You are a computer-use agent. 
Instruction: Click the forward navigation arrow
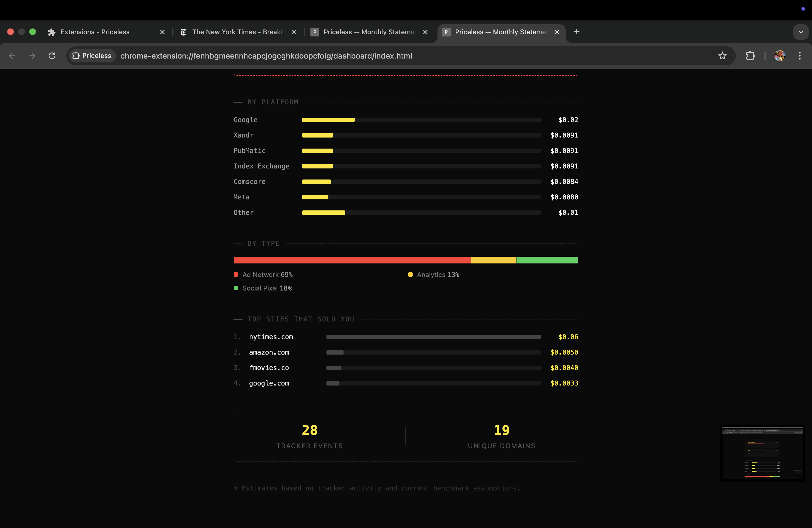pos(32,56)
